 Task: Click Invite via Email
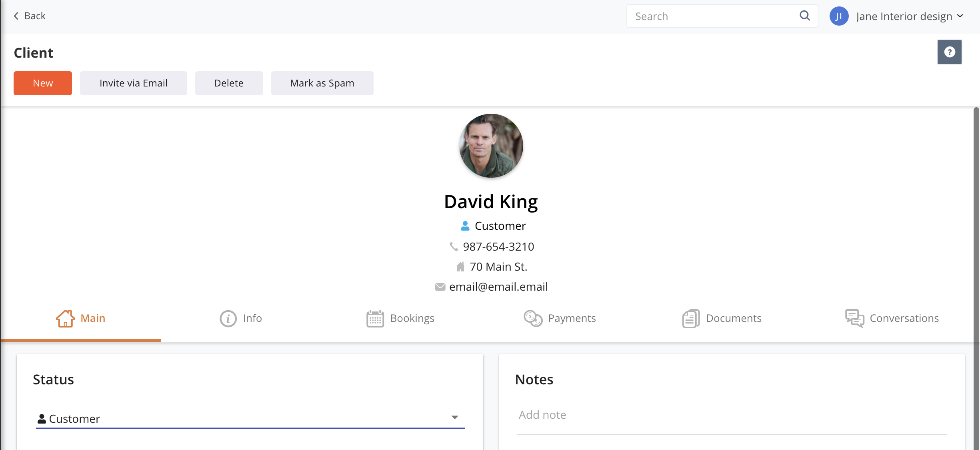(133, 83)
